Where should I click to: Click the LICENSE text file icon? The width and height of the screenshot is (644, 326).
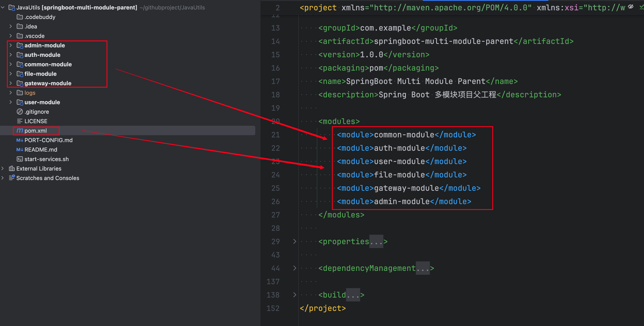tap(20, 121)
